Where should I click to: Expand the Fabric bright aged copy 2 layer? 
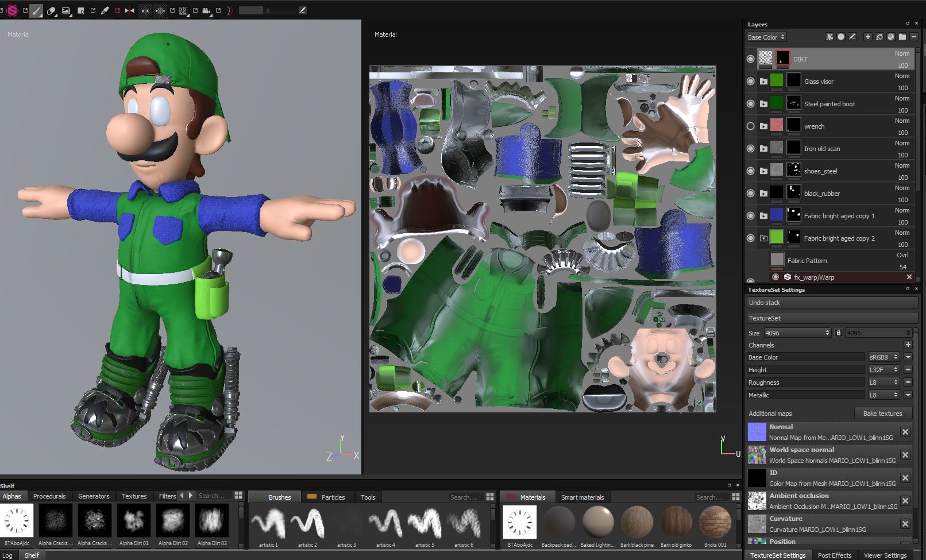[763, 238]
